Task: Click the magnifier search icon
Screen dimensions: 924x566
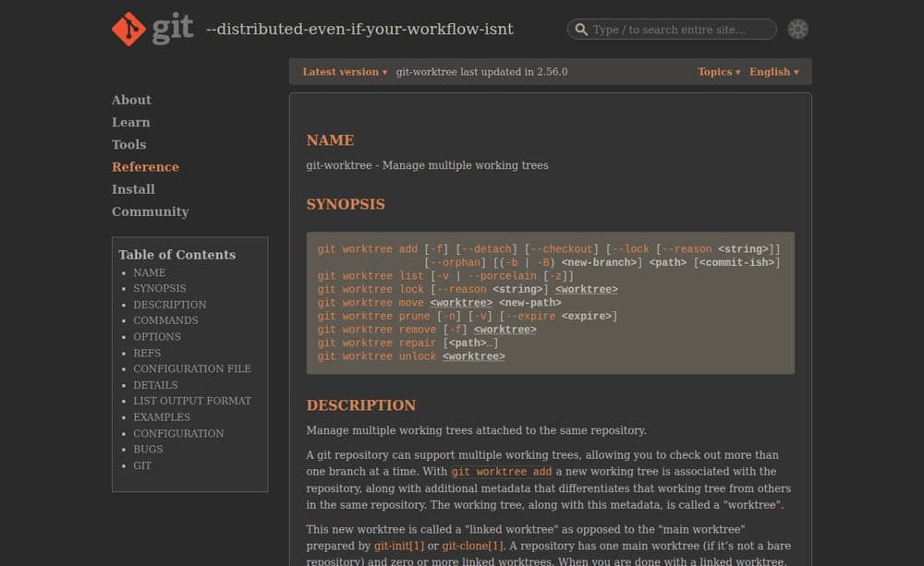Action: coord(581,30)
